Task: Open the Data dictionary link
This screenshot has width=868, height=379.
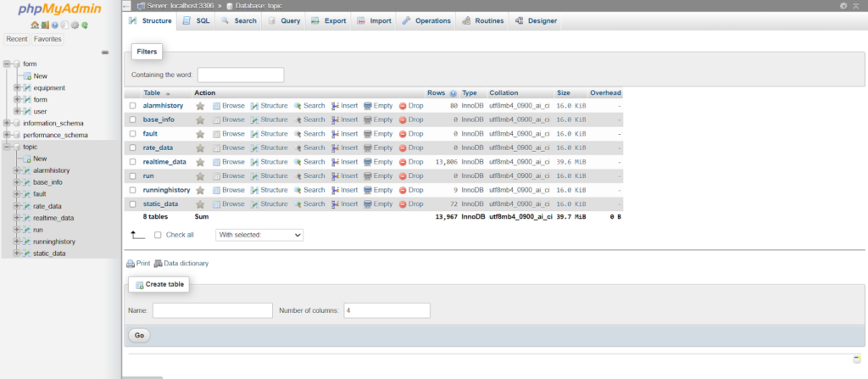Action: 186,264
